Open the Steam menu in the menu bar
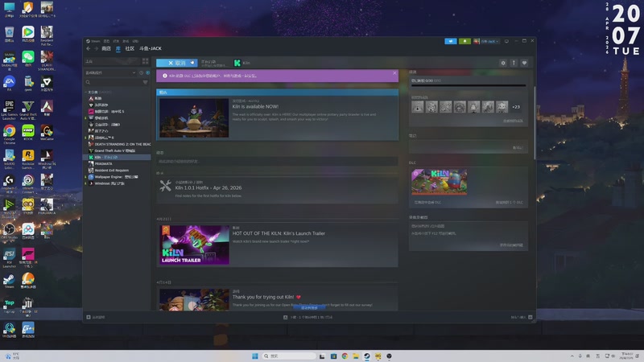Screen dimensions: 644x362 point(93,41)
